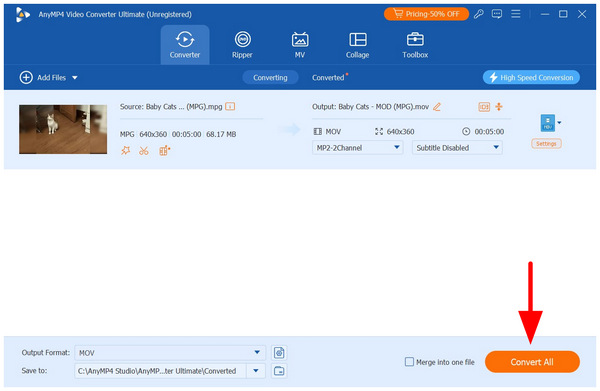
Task: Show the Converting list
Action: click(270, 78)
